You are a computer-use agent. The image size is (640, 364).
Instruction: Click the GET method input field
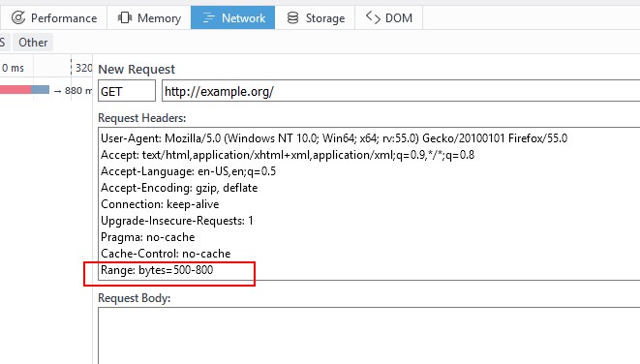pyautogui.click(x=127, y=91)
